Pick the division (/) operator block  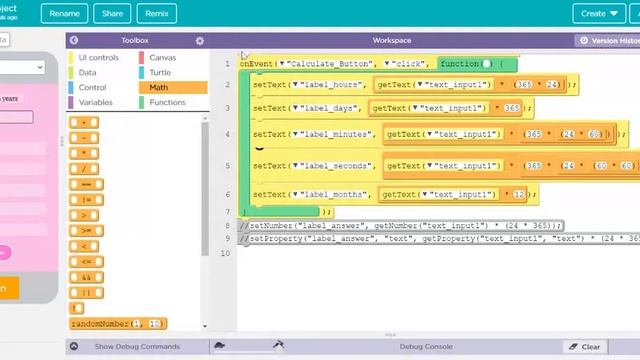tap(84, 169)
